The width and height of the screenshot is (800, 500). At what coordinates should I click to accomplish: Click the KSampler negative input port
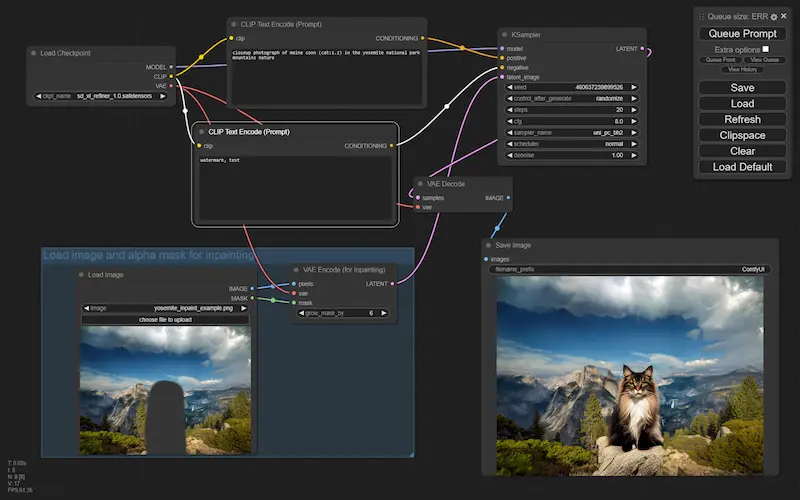[x=502, y=67]
